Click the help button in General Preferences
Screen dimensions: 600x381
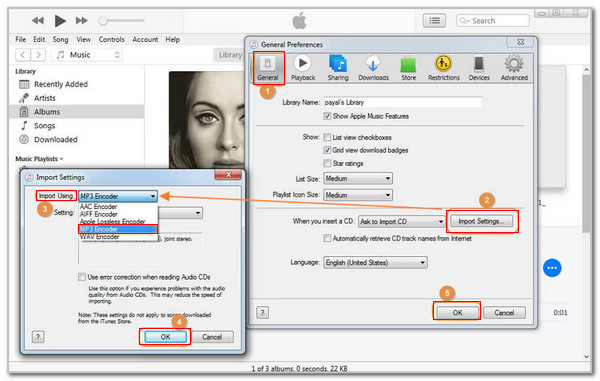[x=262, y=313]
